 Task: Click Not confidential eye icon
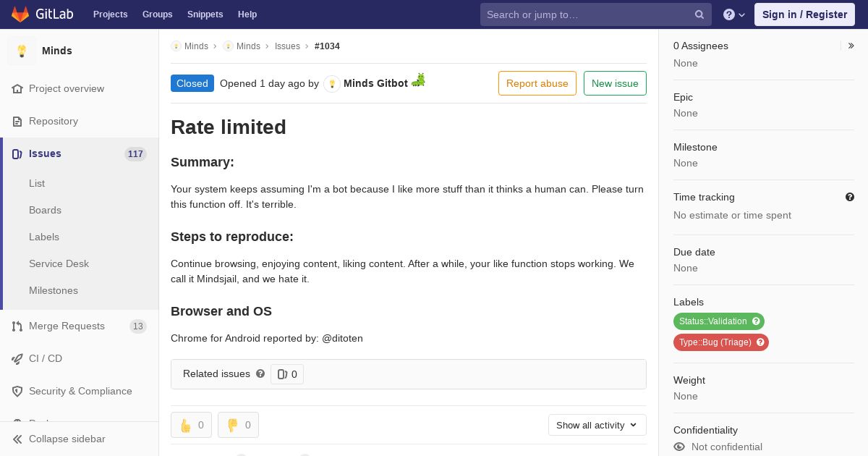pos(679,447)
